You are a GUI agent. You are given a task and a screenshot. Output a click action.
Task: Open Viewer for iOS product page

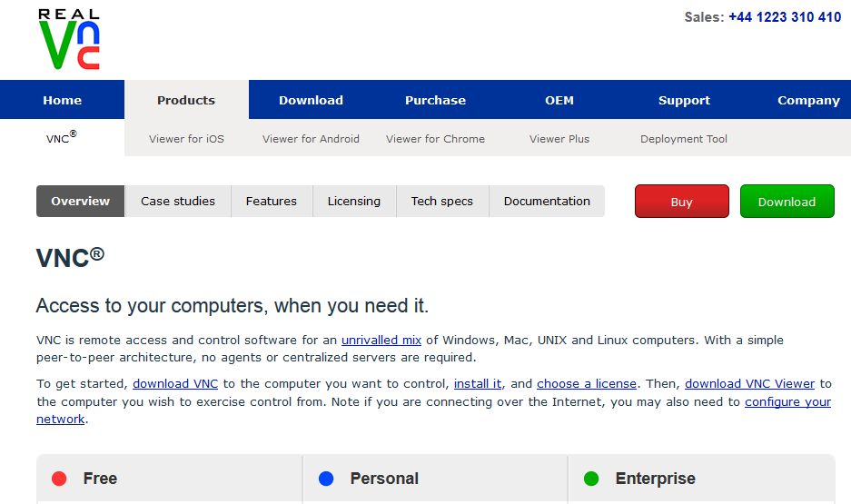(x=186, y=139)
